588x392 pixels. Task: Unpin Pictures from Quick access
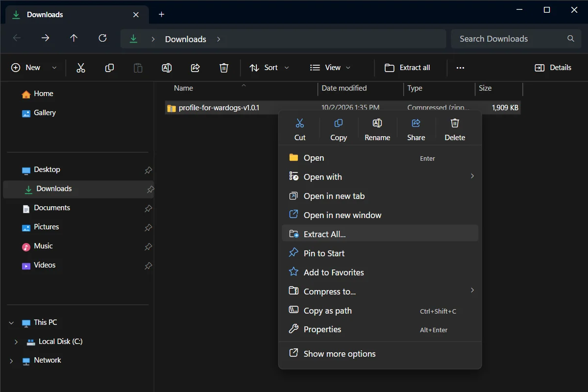pos(148,227)
